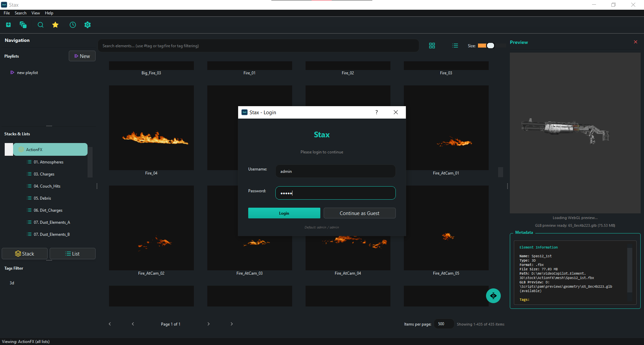Open the File menu

pos(7,13)
